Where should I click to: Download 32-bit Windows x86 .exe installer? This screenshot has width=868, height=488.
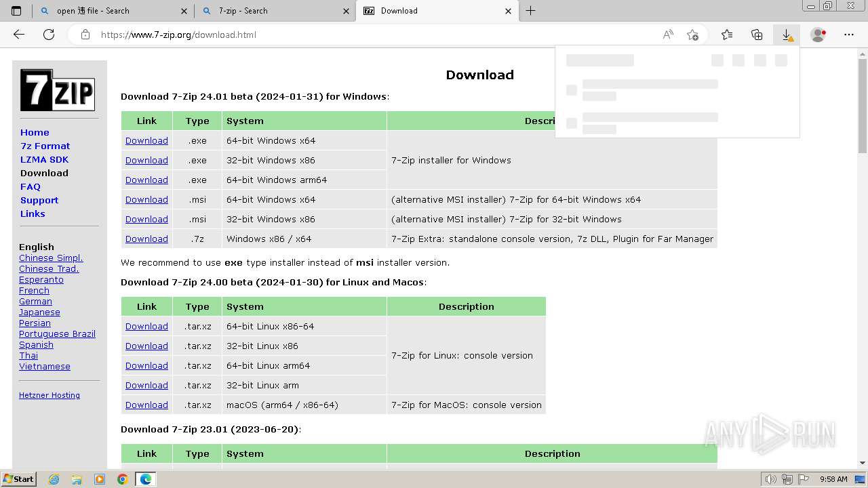(x=146, y=160)
